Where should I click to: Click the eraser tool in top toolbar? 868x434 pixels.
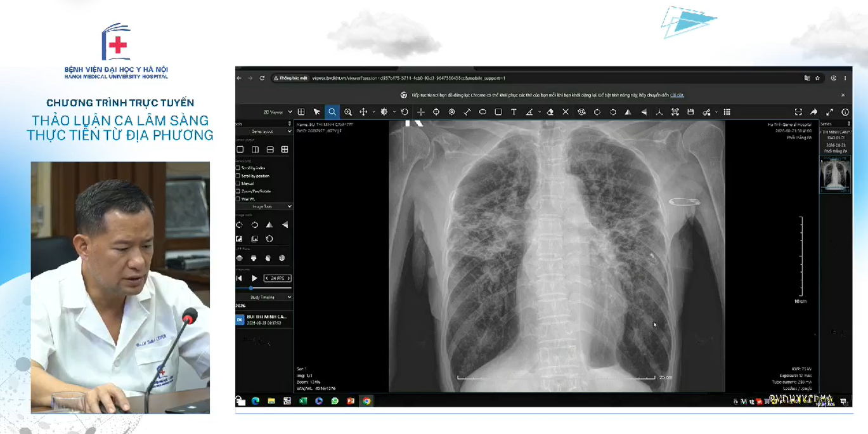(550, 112)
